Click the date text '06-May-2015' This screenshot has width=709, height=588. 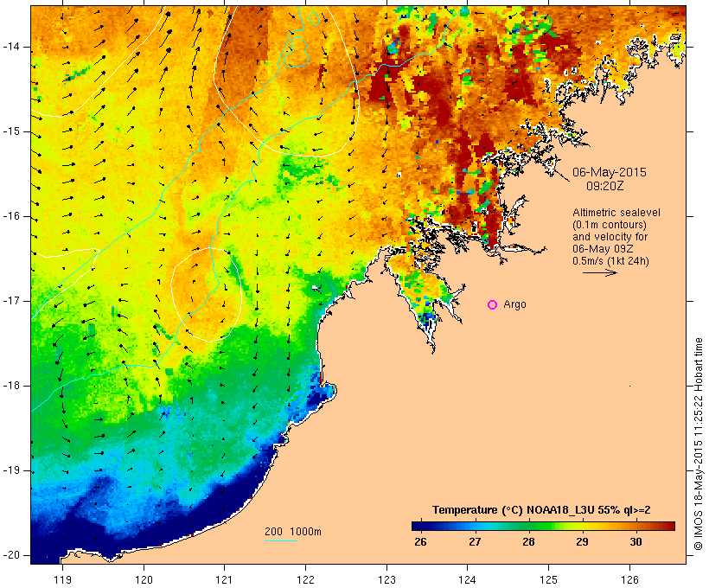coord(610,172)
